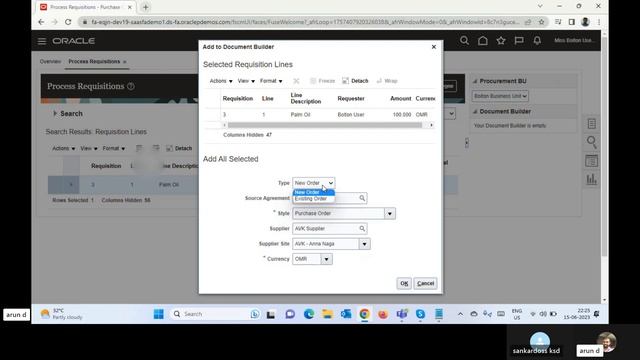Expand the Style dropdown arrow
This screenshot has height=360, width=640.
(x=390, y=213)
